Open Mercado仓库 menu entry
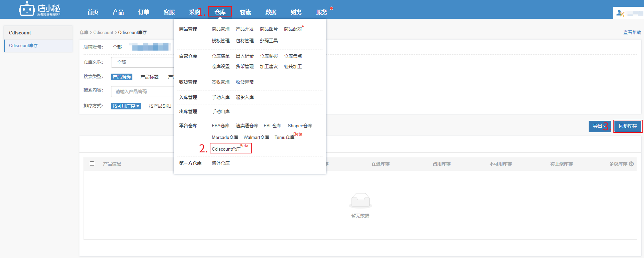Viewport: 644px width, 258px height. pyautogui.click(x=225, y=137)
